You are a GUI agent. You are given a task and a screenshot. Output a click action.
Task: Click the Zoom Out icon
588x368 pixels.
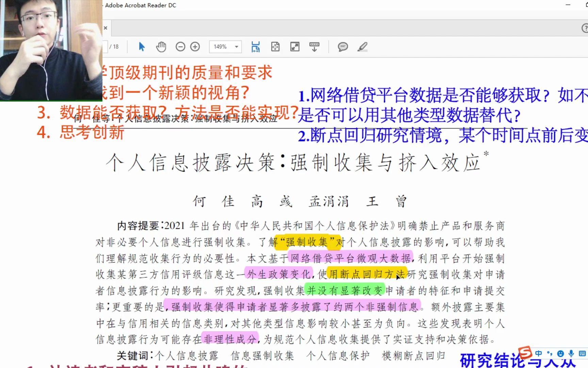point(181,46)
